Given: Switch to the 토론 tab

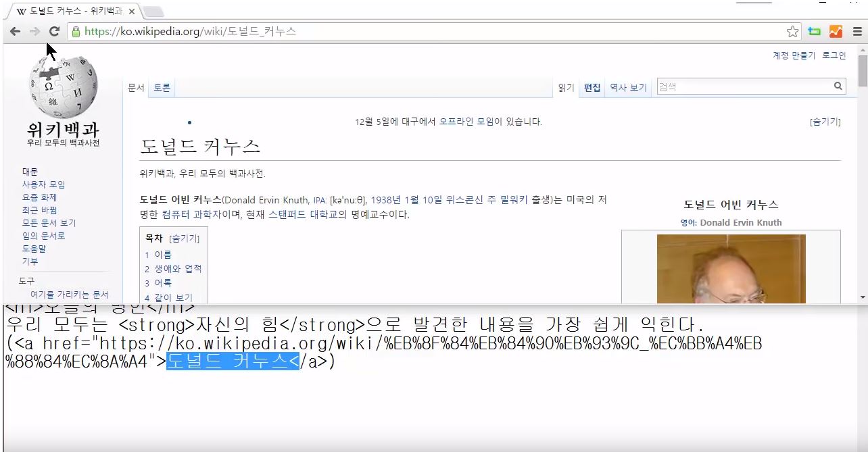Looking at the screenshot, I should tap(162, 88).
